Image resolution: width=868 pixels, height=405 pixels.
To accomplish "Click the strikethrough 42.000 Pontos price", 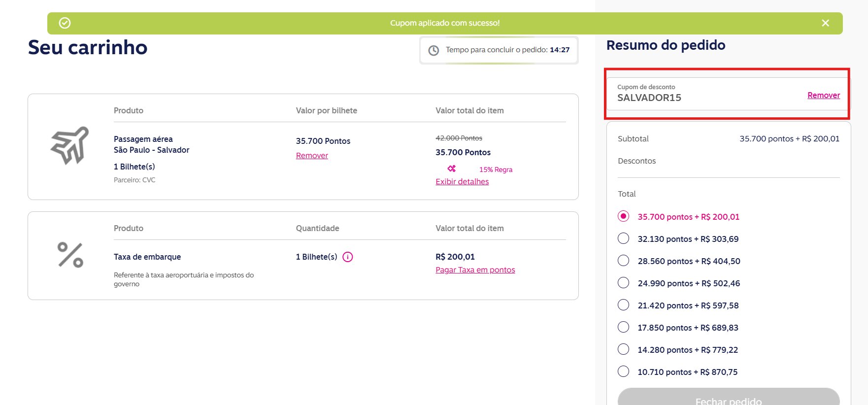I will click(x=459, y=138).
